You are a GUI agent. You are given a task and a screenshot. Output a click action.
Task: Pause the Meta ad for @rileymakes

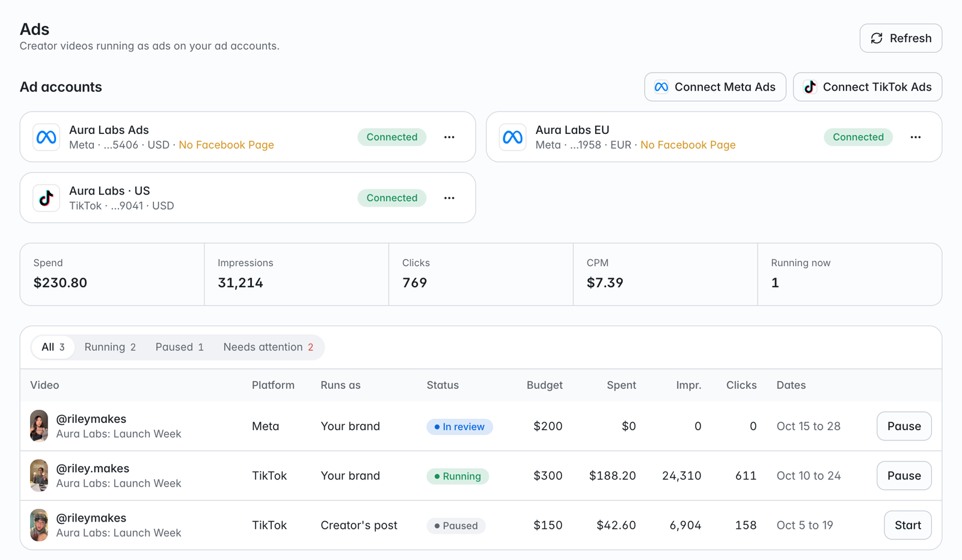coord(904,426)
